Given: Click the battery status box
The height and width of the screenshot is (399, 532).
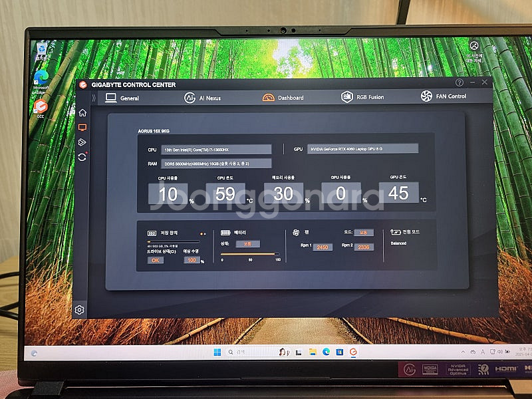Looking at the screenshot, I should click(247, 244).
